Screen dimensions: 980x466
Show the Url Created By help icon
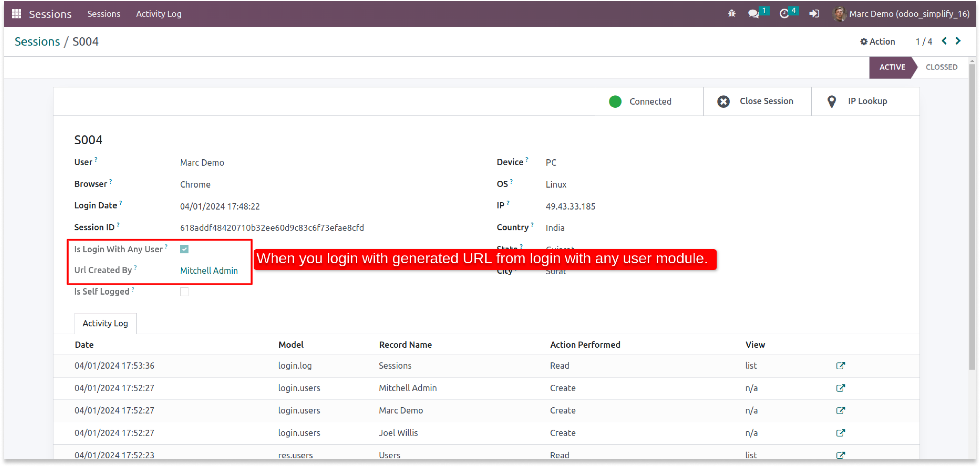click(x=135, y=268)
